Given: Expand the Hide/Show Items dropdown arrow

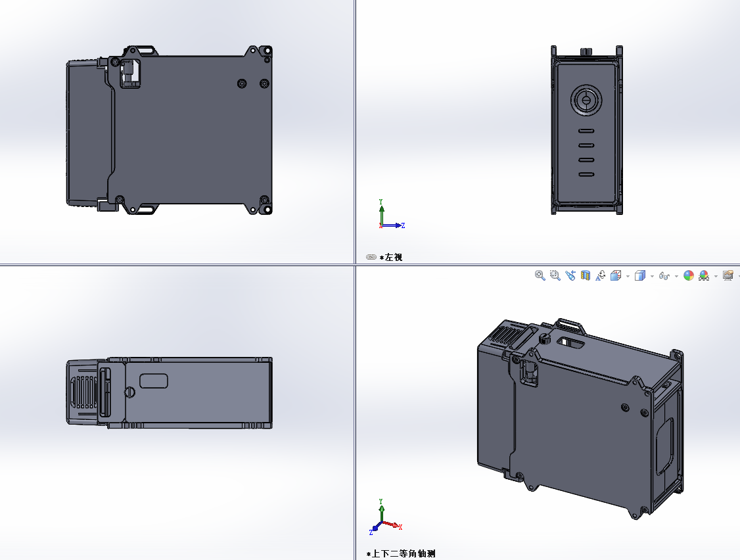Looking at the screenshot, I should pyautogui.click(x=676, y=276).
